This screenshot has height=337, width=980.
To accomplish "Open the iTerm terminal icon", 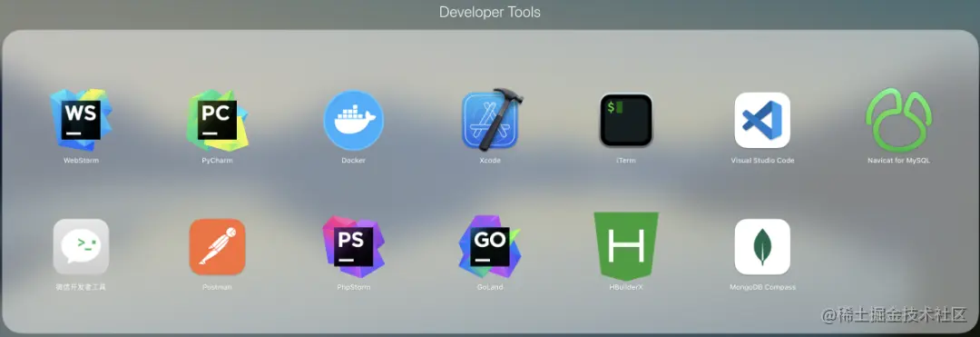I will [x=626, y=120].
